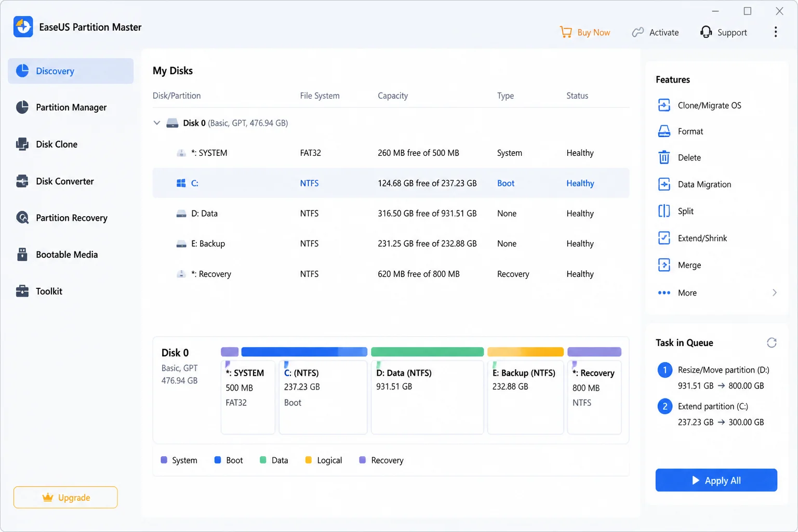798x532 pixels.
Task: Click the purple Recovery partition bar
Action: point(594,352)
